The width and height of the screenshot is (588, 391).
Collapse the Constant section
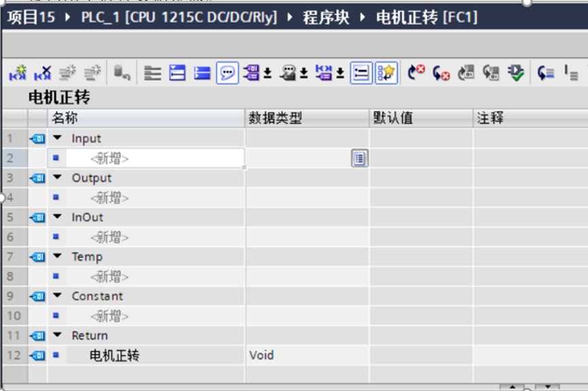[57, 295]
